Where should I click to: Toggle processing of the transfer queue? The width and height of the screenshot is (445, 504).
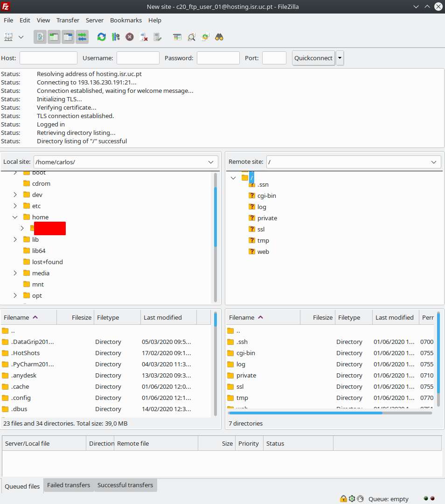[116, 37]
